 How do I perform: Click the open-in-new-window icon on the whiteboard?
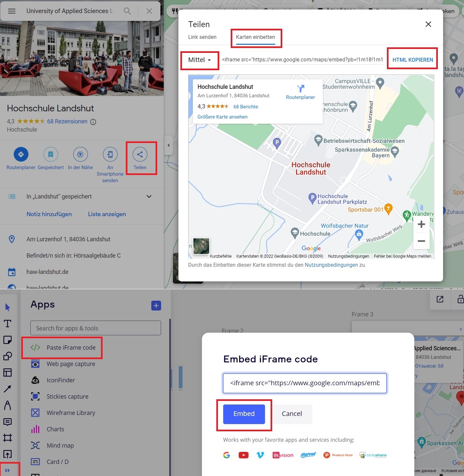[x=440, y=299]
